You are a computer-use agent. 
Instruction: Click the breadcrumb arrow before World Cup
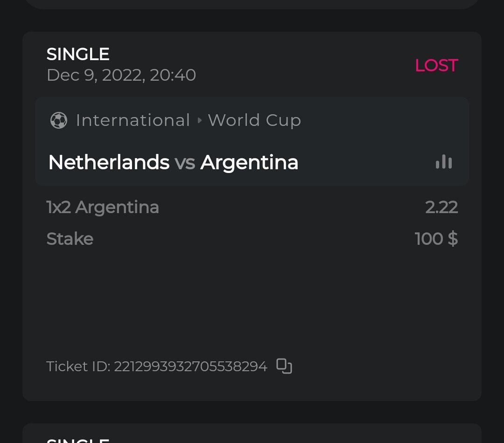(x=200, y=120)
